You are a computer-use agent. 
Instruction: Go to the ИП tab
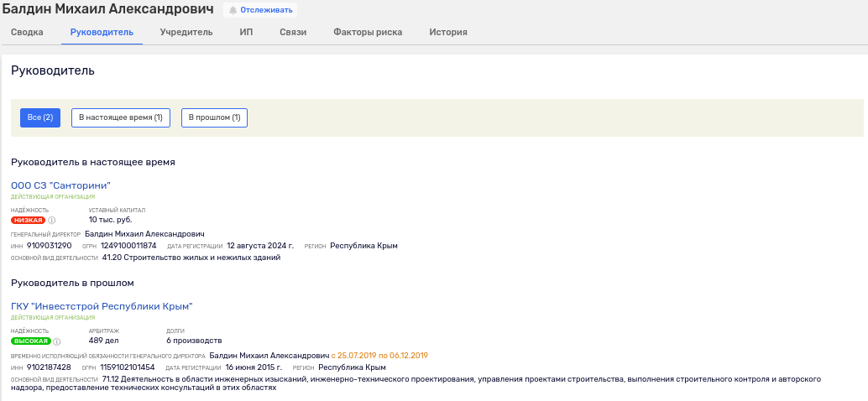246,32
